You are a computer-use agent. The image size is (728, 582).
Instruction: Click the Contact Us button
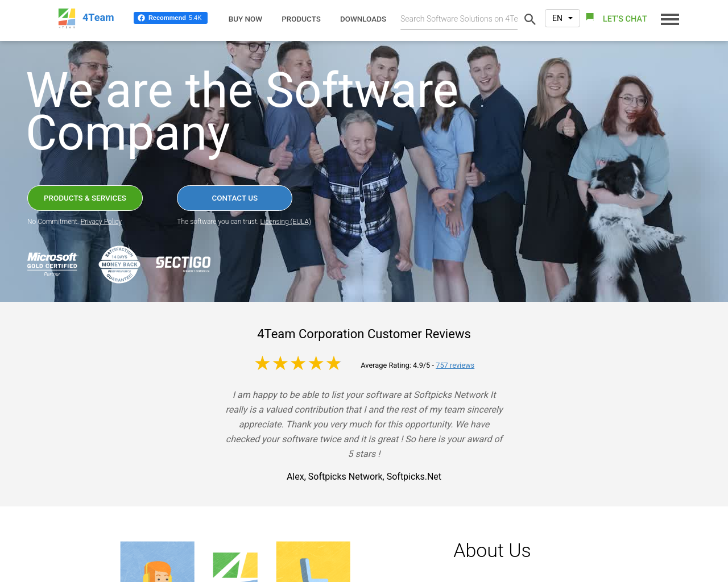(234, 198)
